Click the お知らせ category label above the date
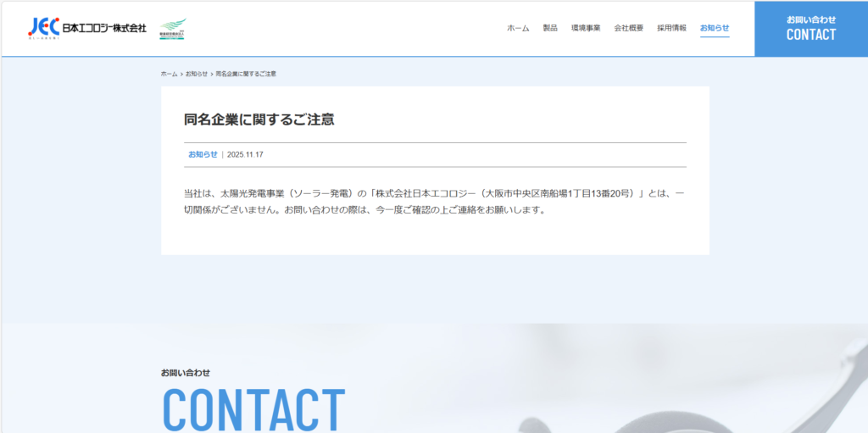Viewport: 868px width, 433px height. coord(203,154)
